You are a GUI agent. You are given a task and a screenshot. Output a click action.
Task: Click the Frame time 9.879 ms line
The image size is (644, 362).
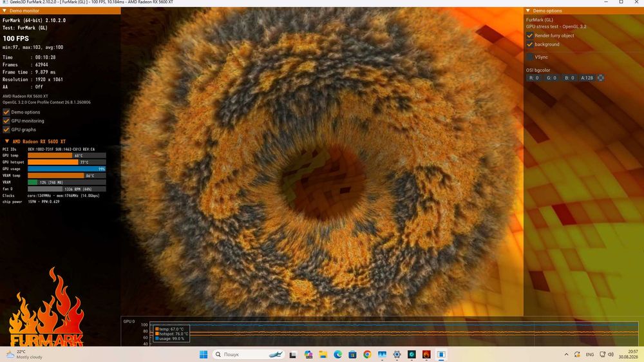pos(29,72)
